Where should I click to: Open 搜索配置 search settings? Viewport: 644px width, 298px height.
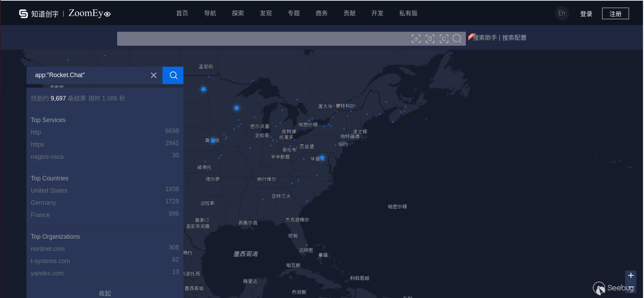coord(514,38)
